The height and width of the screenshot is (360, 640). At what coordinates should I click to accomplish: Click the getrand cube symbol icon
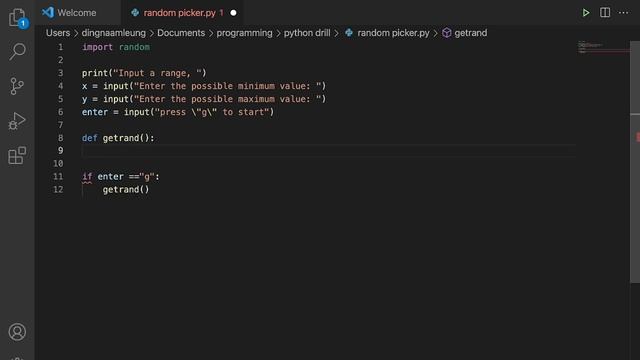(447, 33)
